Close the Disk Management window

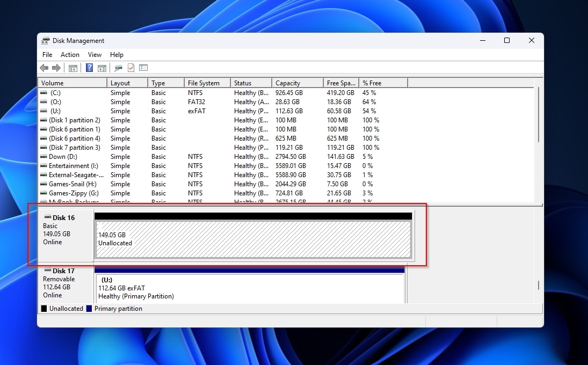[532, 40]
